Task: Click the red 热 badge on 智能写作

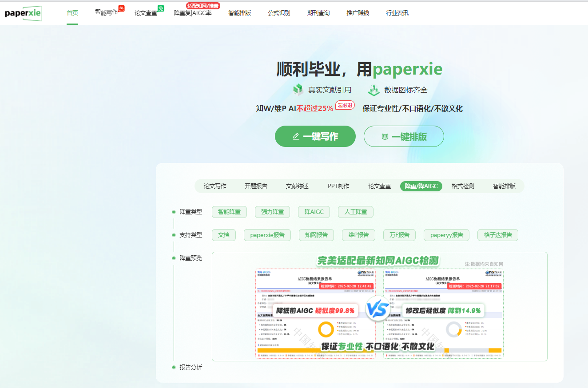Action: (x=121, y=8)
